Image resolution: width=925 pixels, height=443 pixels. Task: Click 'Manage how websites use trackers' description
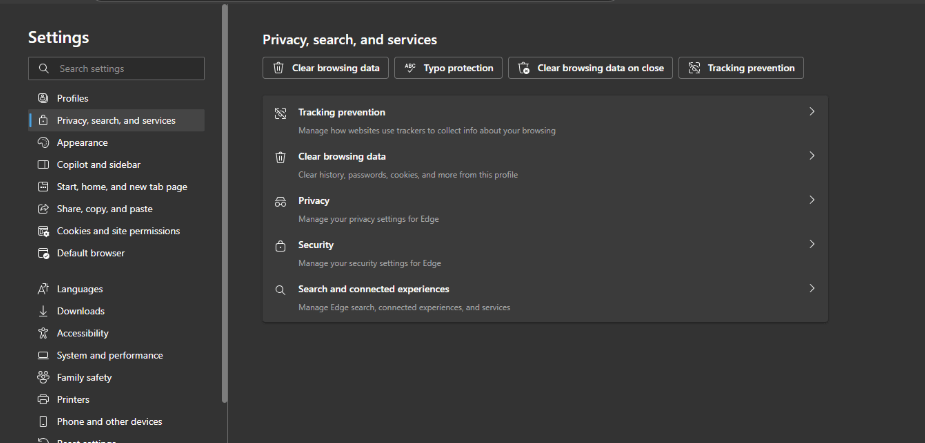coord(427,131)
